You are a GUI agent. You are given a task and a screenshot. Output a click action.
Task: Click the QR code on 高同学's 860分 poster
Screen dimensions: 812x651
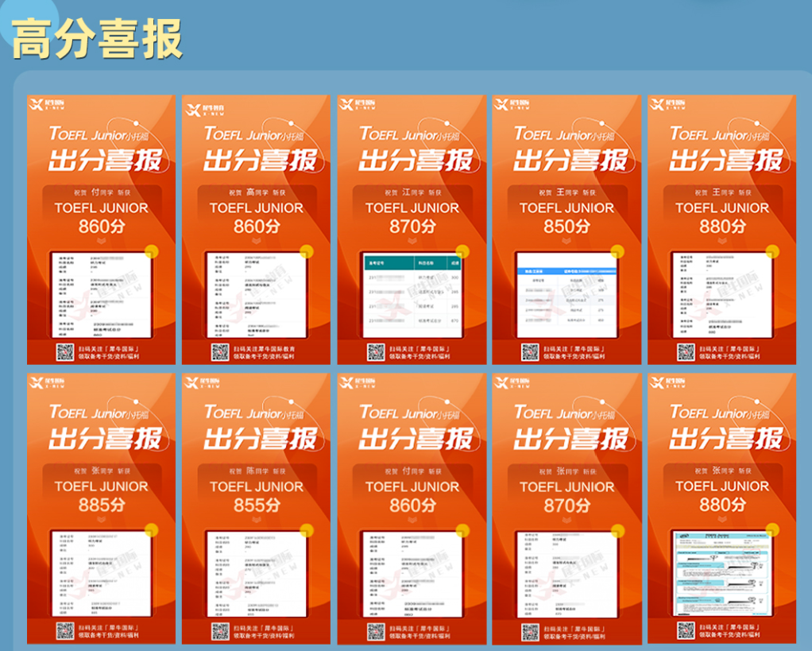219,353
